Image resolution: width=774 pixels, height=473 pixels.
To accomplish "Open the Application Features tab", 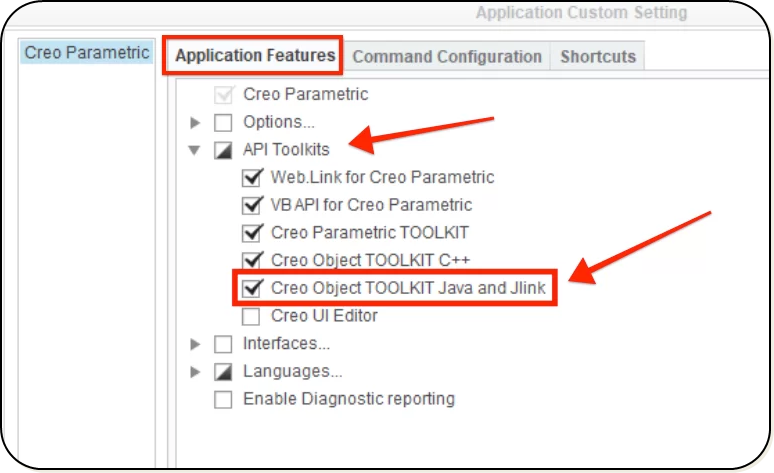I will [x=255, y=55].
